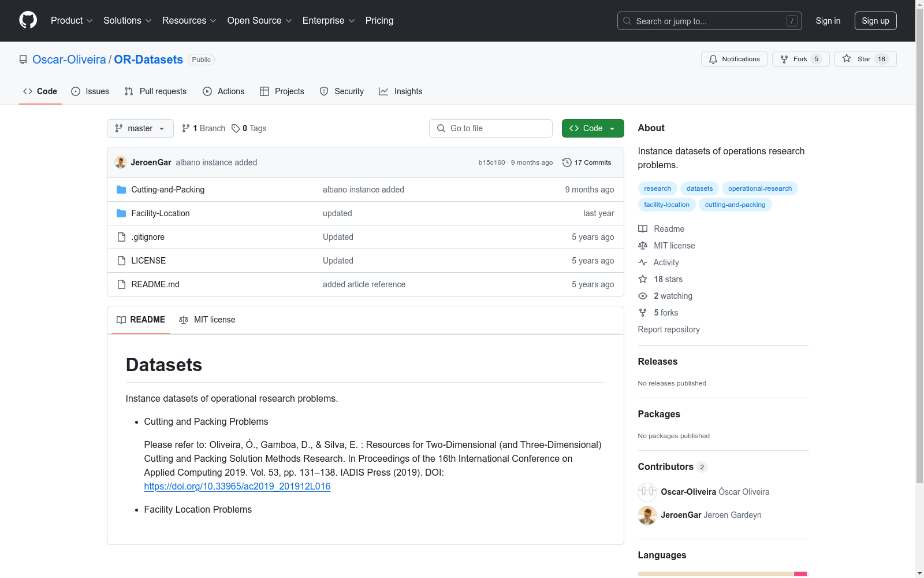Click the Notifications bell button

coord(734,59)
